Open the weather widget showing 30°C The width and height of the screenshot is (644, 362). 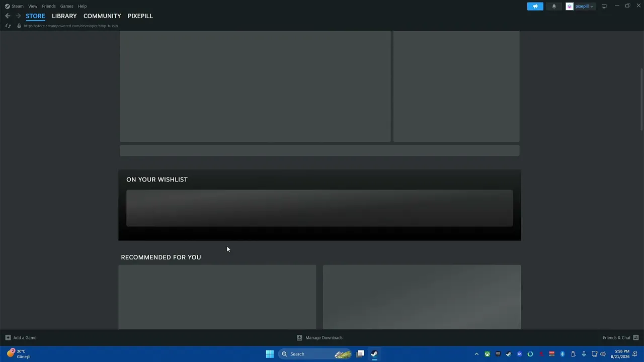19,354
